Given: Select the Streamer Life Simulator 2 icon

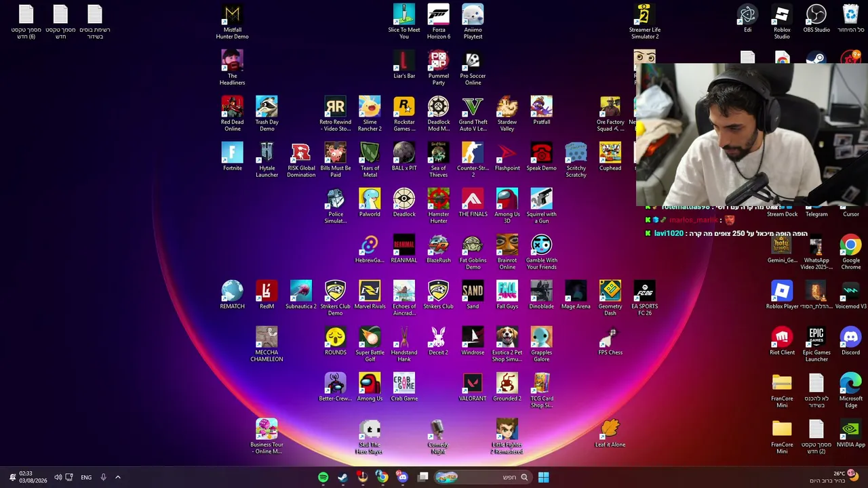Looking at the screenshot, I should point(644,22).
